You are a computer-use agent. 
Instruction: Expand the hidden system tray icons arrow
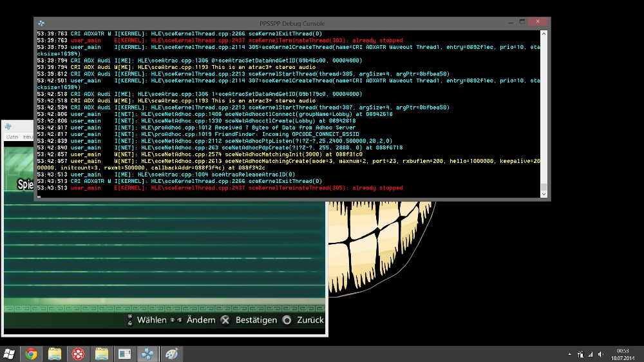point(571,354)
